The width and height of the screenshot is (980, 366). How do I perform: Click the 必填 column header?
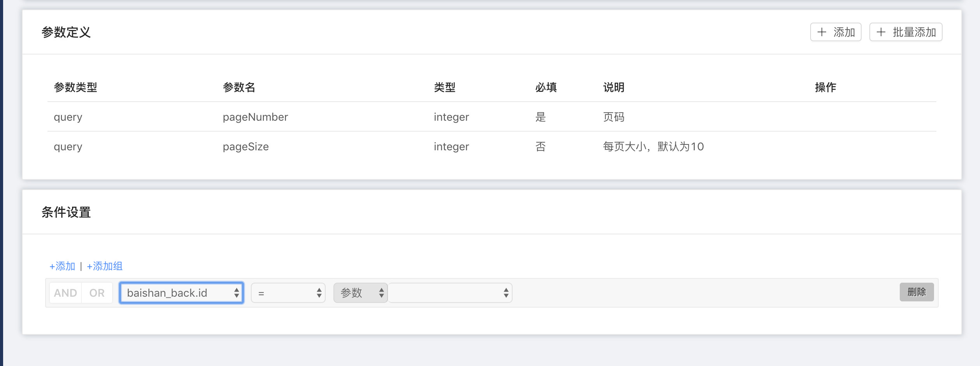coord(546,87)
